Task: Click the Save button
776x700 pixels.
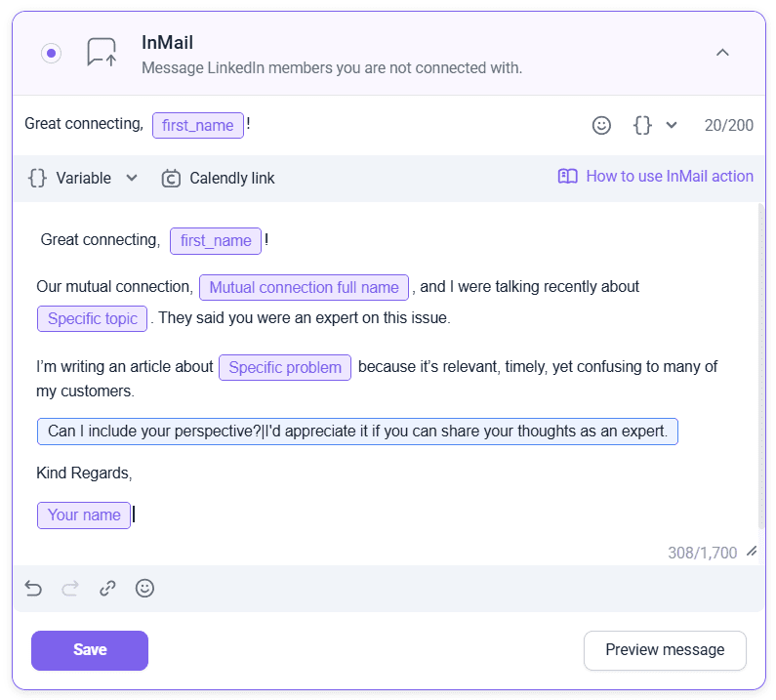Action: click(90, 650)
